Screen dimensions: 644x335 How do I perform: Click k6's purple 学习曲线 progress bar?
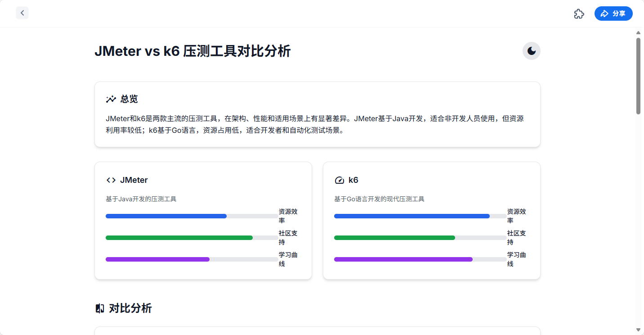coord(403,259)
